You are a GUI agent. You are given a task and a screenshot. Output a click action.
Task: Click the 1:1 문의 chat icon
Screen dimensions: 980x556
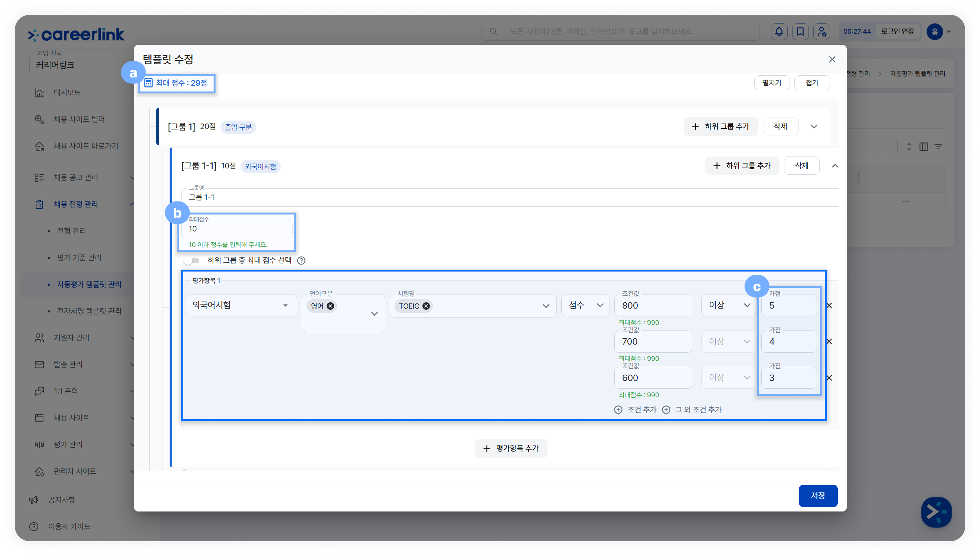tap(39, 391)
